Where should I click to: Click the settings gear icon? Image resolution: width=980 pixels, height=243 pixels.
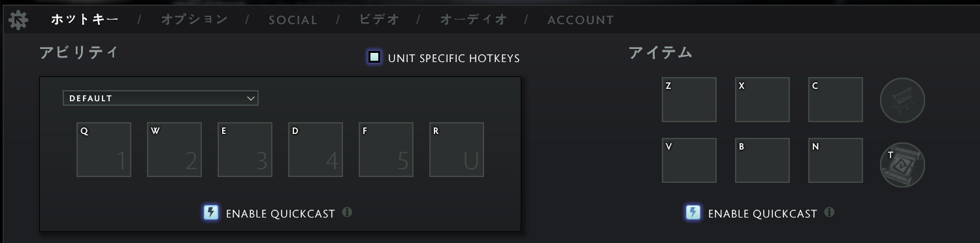pos(18,20)
